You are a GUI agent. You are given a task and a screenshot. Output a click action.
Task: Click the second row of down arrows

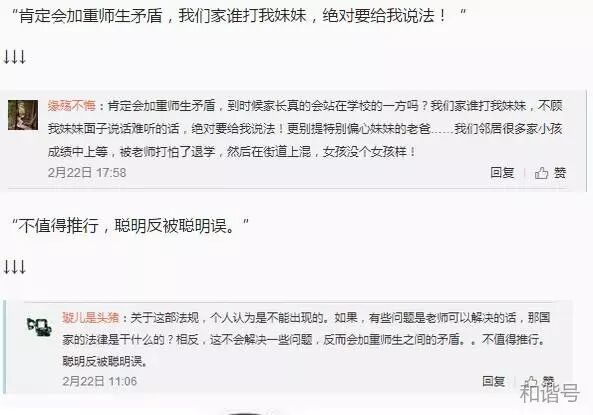(14, 267)
